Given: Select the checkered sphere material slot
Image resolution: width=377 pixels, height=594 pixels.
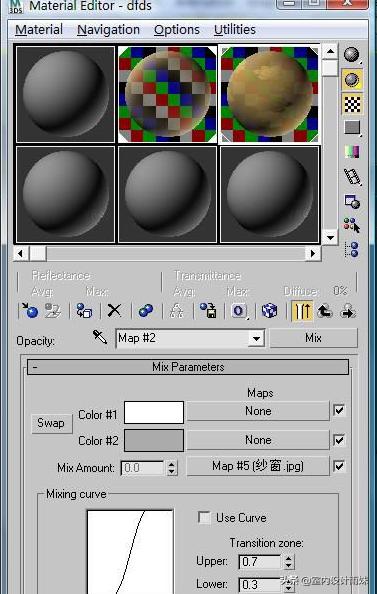Looking at the screenshot, I should coord(167,94).
